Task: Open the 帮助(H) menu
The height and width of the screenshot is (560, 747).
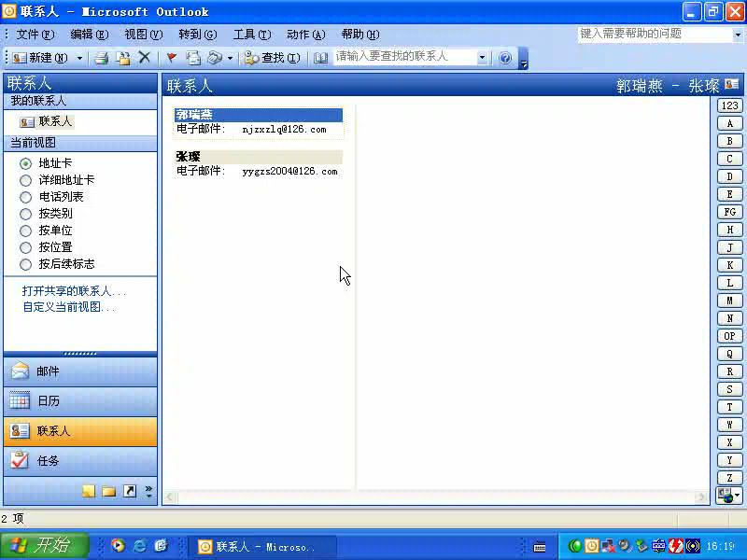Action: [x=360, y=35]
